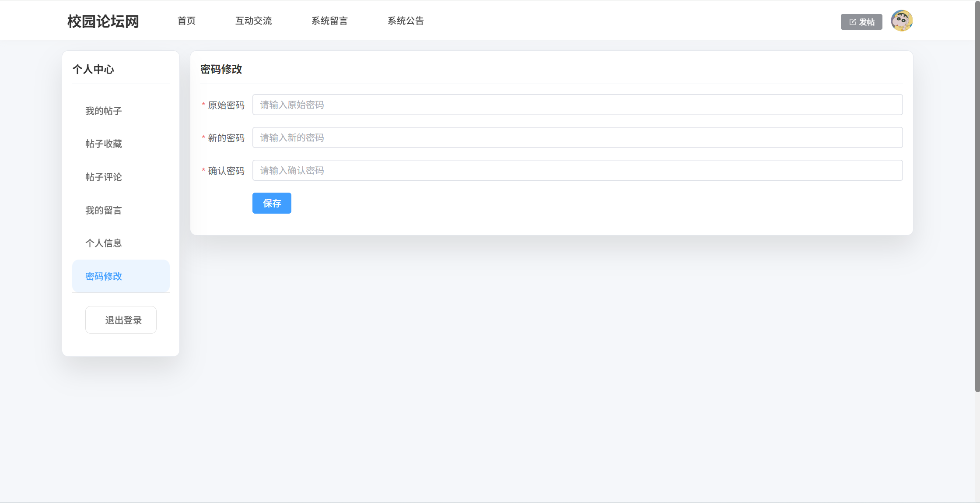Focus the 原始密码 input field
The height and width of the screenshot is (503, 980).
tap(577, 105)
